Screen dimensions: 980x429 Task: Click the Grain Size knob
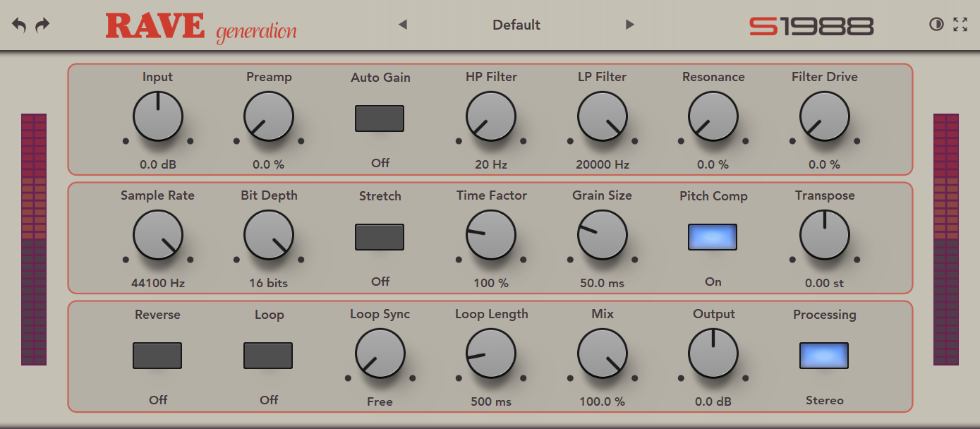(x=603, y=235)
